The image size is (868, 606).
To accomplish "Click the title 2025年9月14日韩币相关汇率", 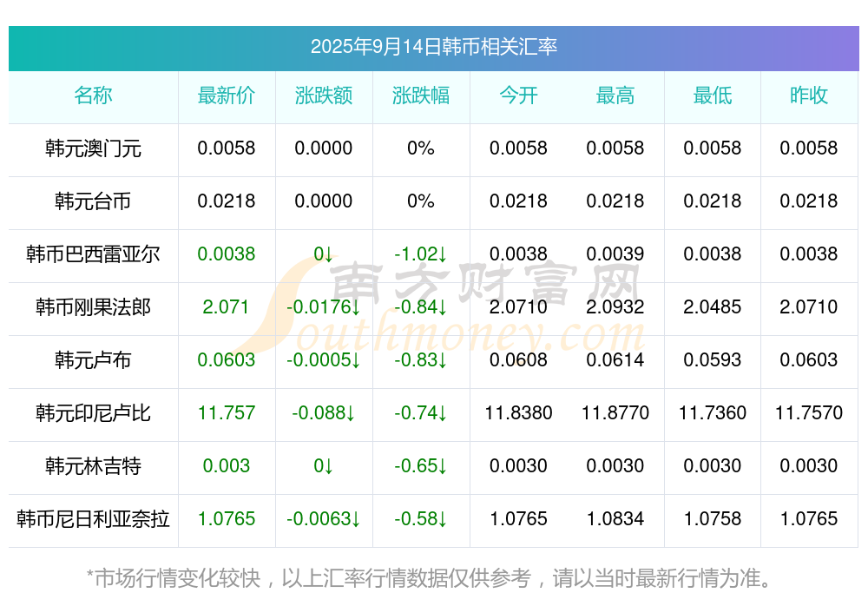I will 433,47.
